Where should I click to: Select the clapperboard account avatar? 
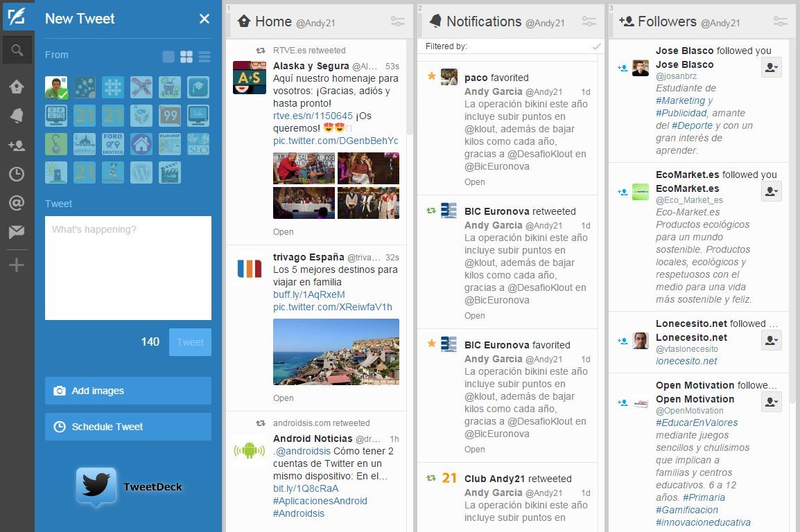170,172
